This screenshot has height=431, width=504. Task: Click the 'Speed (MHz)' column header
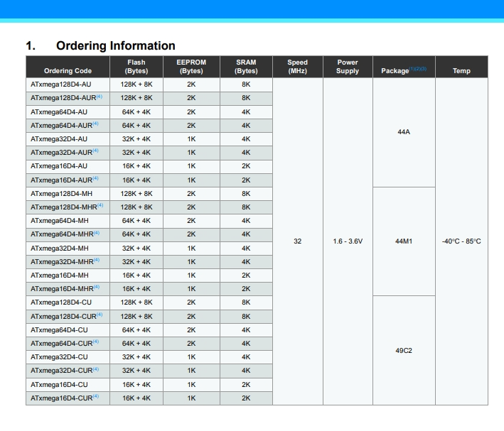298,67
